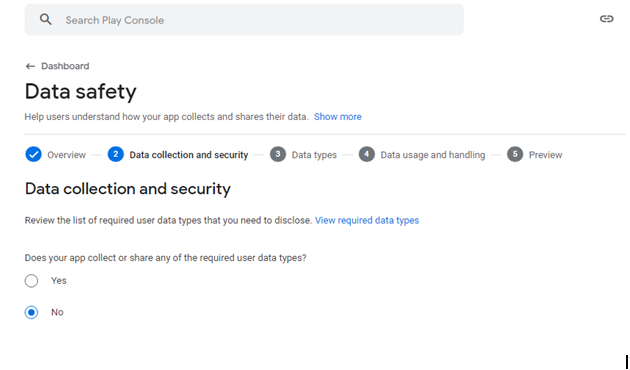Jump to the Preview step

545,155
